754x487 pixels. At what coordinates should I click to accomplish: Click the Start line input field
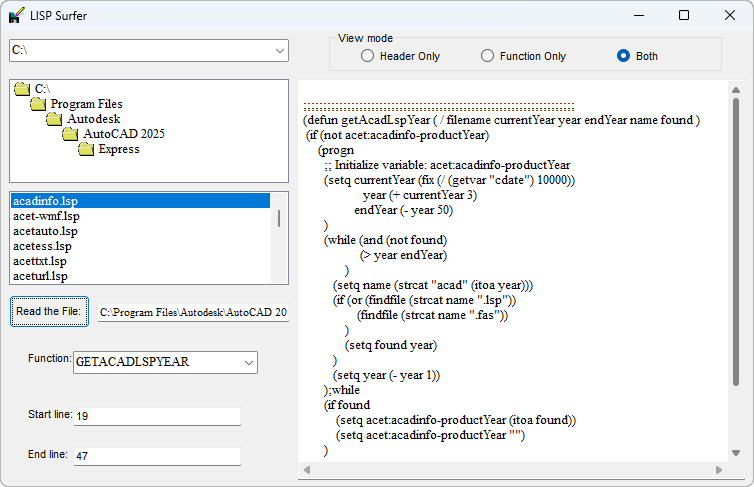point(157,416)
